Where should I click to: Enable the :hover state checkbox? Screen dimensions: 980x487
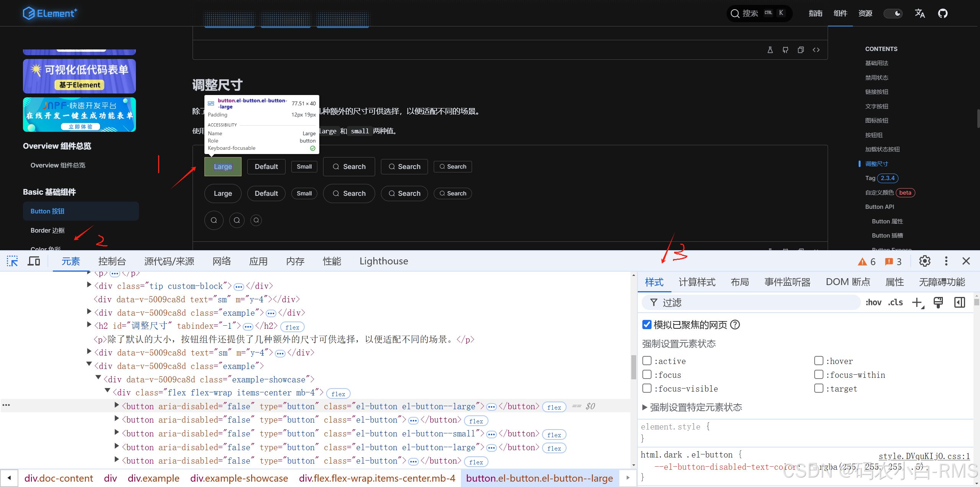818,361
